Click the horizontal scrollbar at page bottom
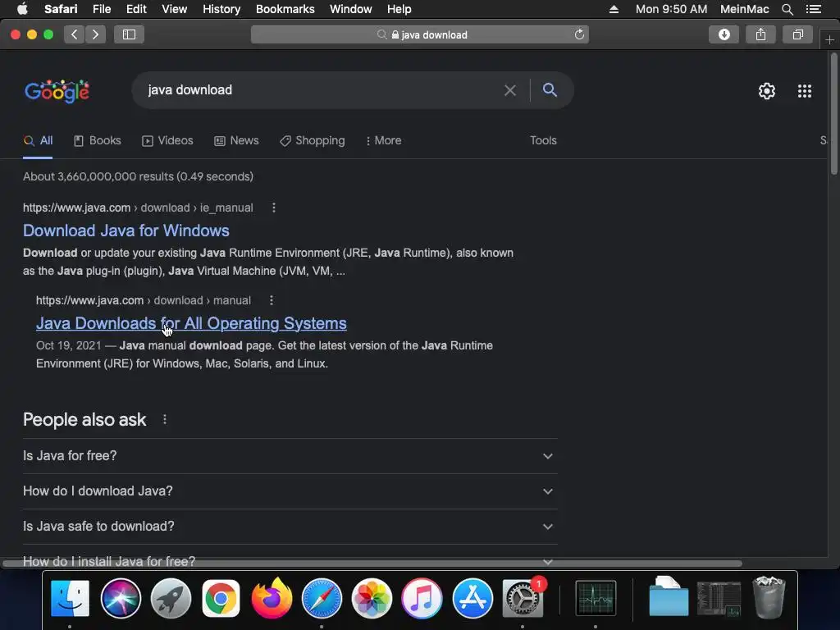This screenshot has width=840, height=630. [x=372, y=563]
